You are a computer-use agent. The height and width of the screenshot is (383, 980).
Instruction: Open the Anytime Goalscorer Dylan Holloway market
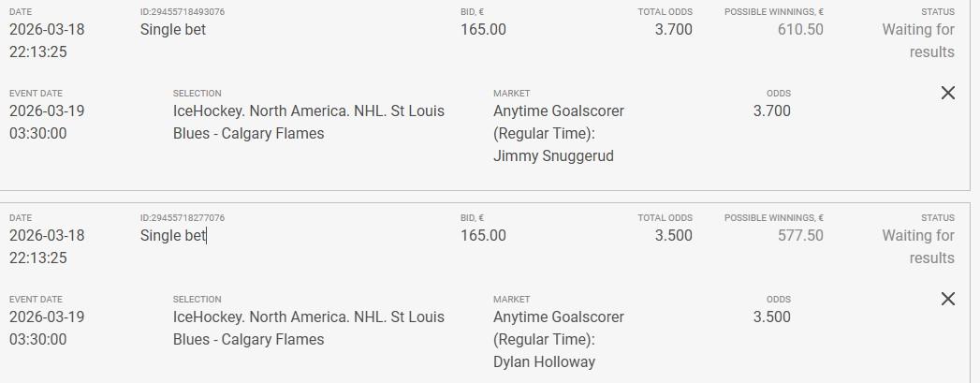click(x=559, y=339)
